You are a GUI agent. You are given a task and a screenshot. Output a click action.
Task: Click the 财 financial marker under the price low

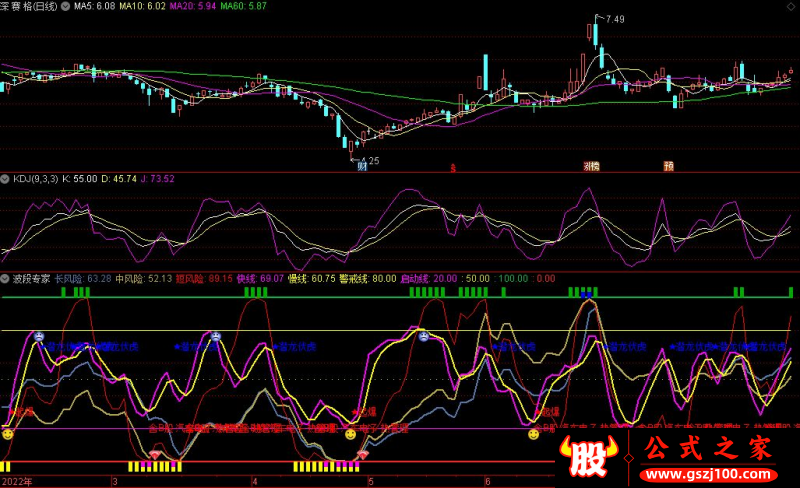[362, 166]
